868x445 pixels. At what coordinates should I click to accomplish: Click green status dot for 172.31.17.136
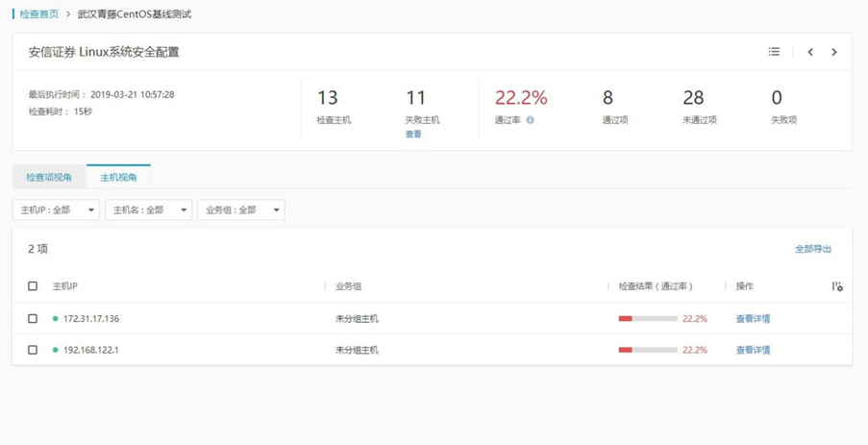56,319
